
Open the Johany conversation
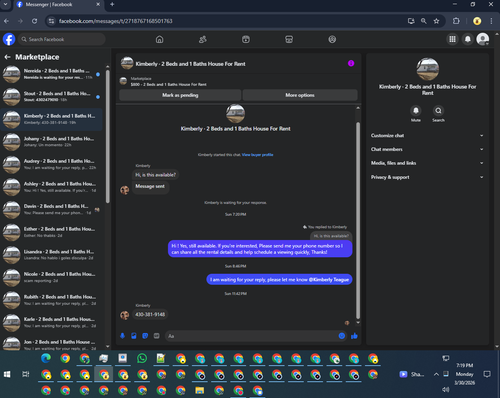coord(52,142)
